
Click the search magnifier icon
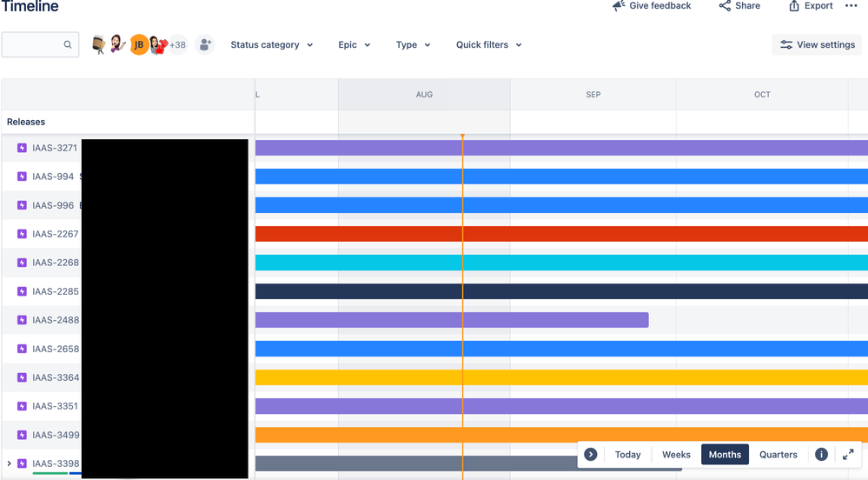point(68,45)
